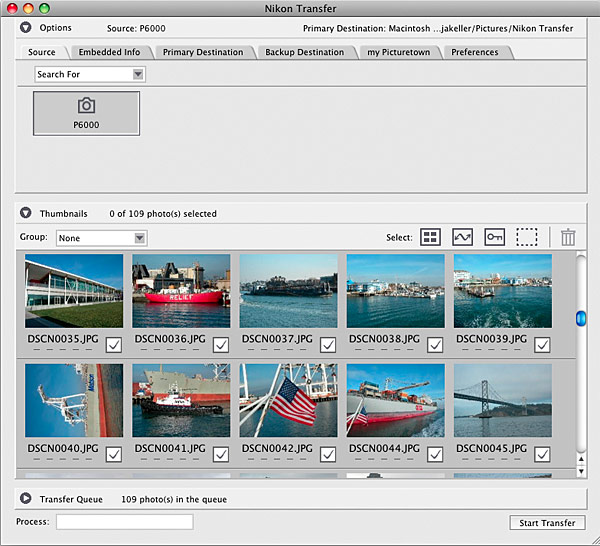The image size is (600, 546).
Task: Toggle checkbox for DSCN0038.JPG
Action: tap(435, 345)
